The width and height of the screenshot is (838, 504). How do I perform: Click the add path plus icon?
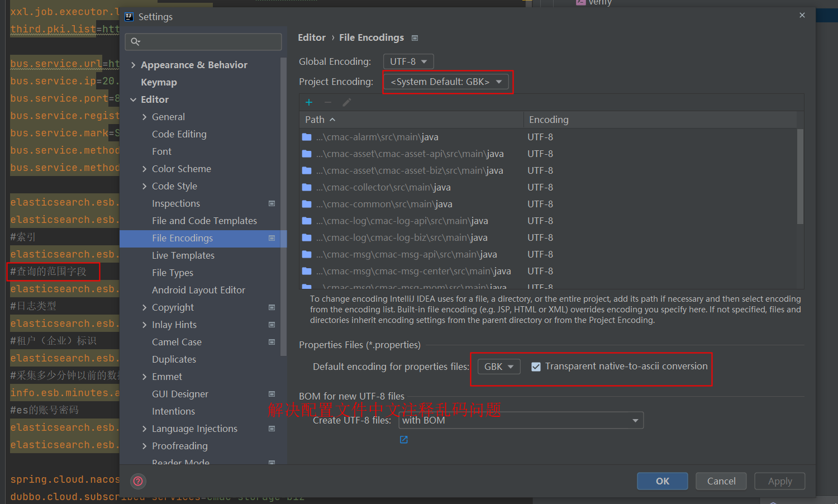point(309,102)
